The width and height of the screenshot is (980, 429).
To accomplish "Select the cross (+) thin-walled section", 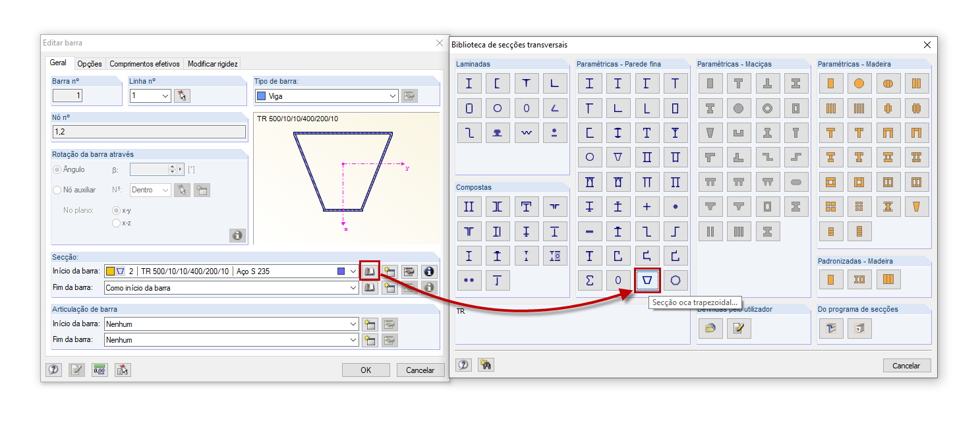I will coord(647,206).
